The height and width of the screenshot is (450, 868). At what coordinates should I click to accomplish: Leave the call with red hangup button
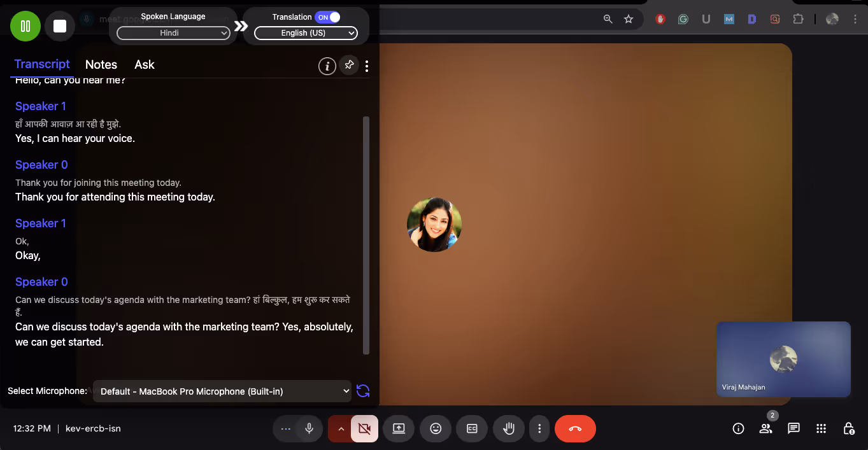pyautogui.click(x=575, y=428)
